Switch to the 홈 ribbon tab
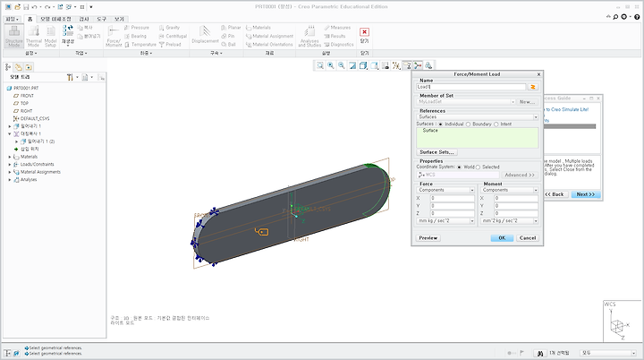The image size is (644, 360). tap(30, 19)
